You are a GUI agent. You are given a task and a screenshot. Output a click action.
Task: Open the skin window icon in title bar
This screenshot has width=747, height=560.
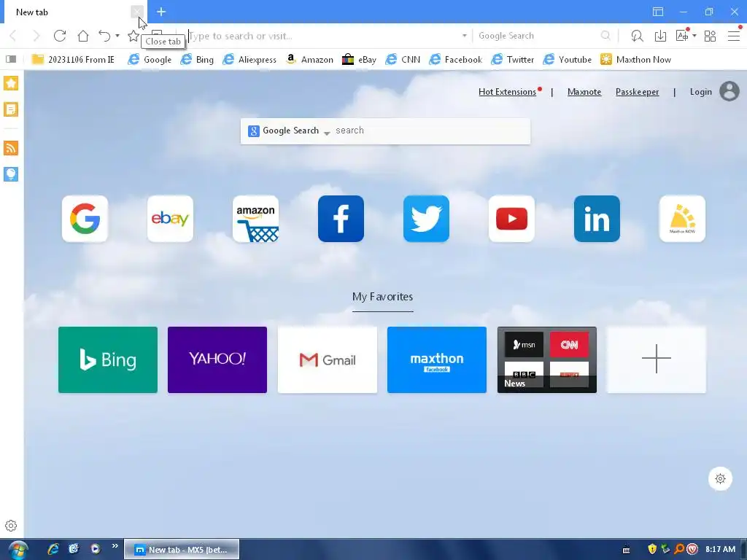pos(658,12)
